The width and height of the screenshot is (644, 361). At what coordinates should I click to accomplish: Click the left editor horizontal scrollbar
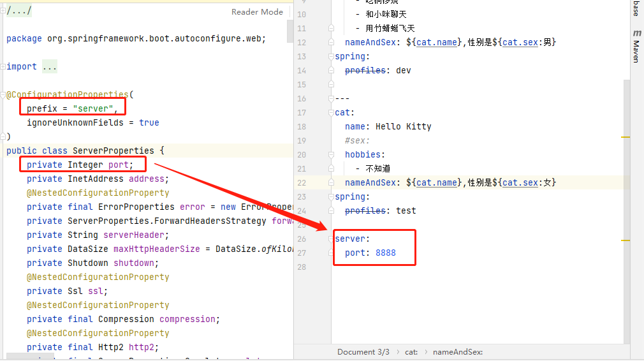click(x=29, y=356)
